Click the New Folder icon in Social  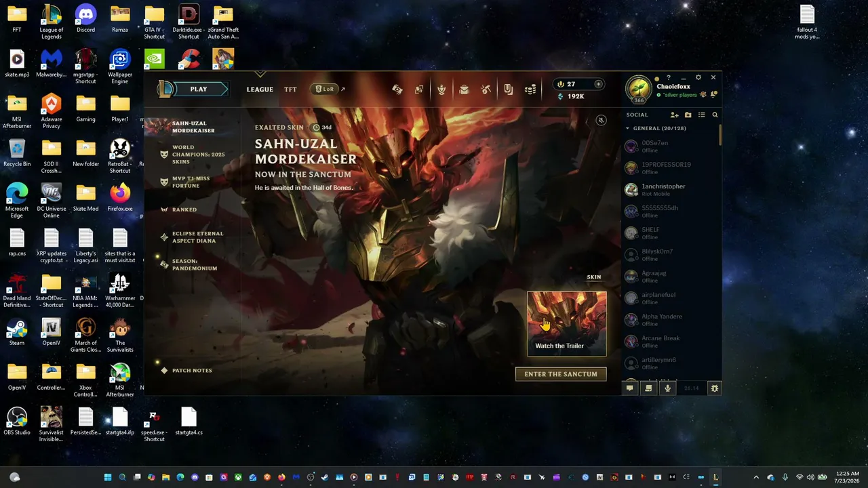(x=688, y=115)
